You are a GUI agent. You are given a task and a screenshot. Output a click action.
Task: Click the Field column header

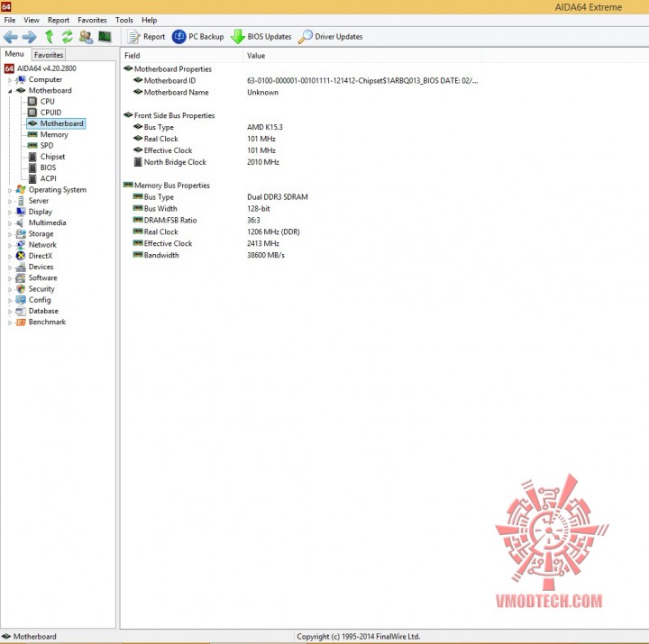tap(182, 56)
